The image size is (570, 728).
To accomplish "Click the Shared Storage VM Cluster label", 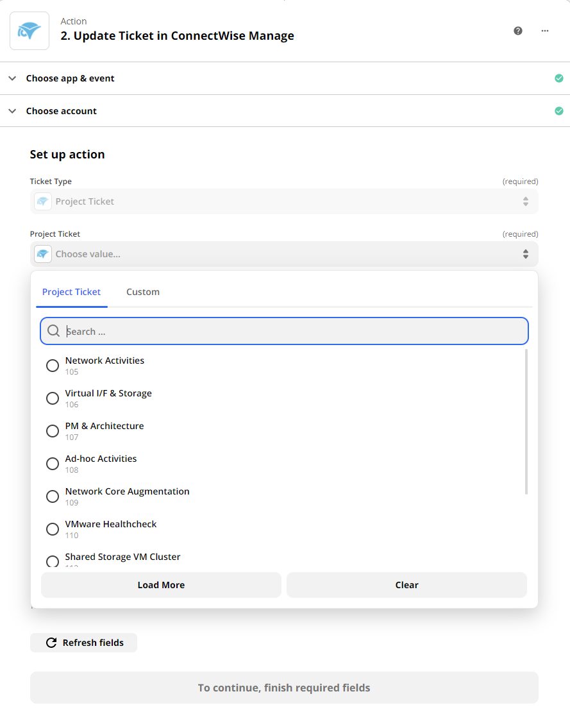I will coord(122,557).
